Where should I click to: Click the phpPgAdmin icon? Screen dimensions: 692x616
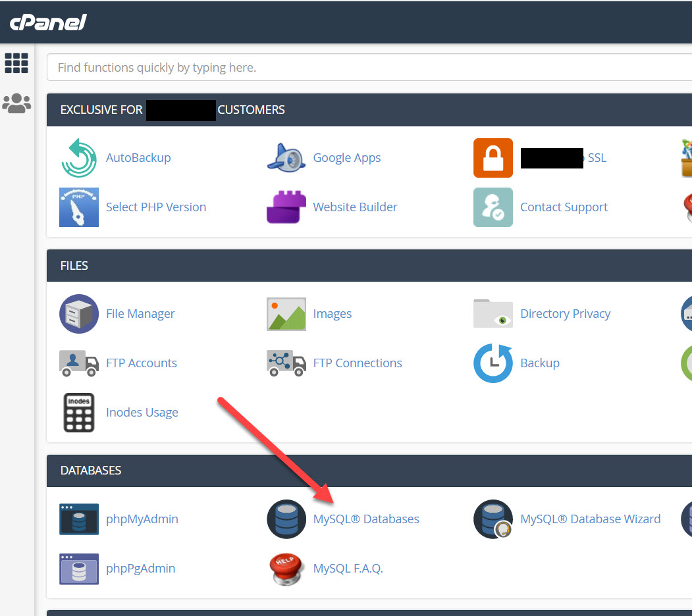pyautogui.click(x=79, y=569)
